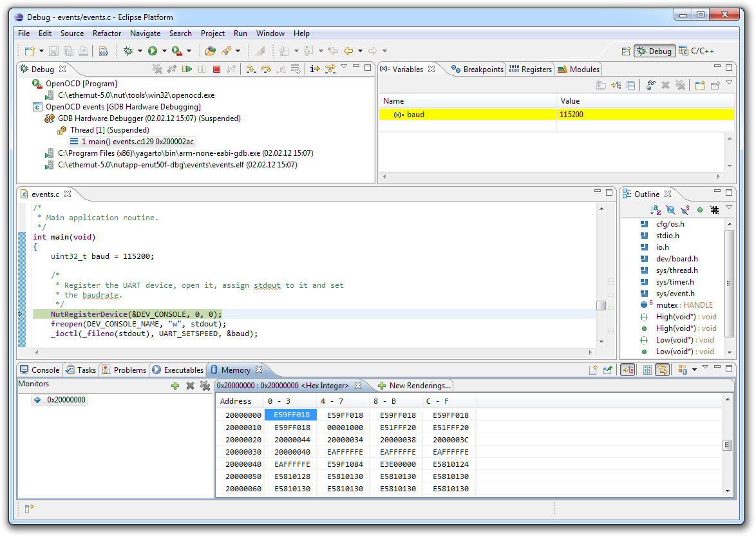The image size is (756, 537).
Task: Click the Open Perspective icon
Action: tap(626, 51)
